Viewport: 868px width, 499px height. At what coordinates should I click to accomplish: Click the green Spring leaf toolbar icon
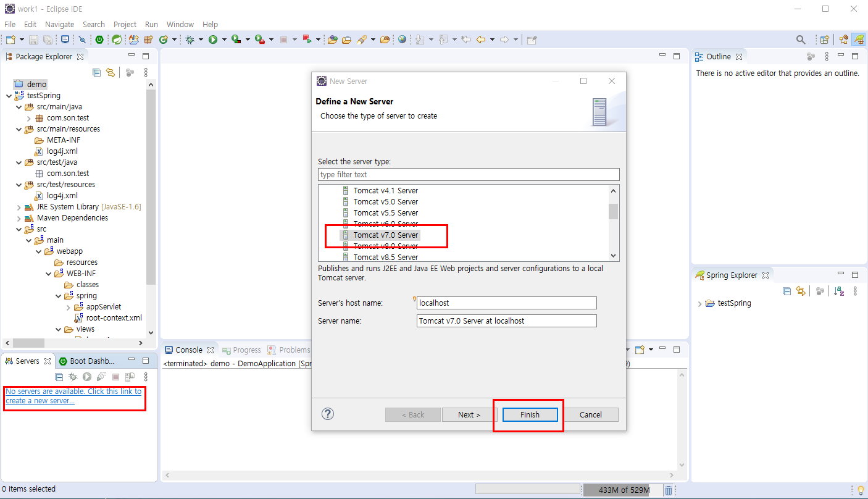point(117,40)
